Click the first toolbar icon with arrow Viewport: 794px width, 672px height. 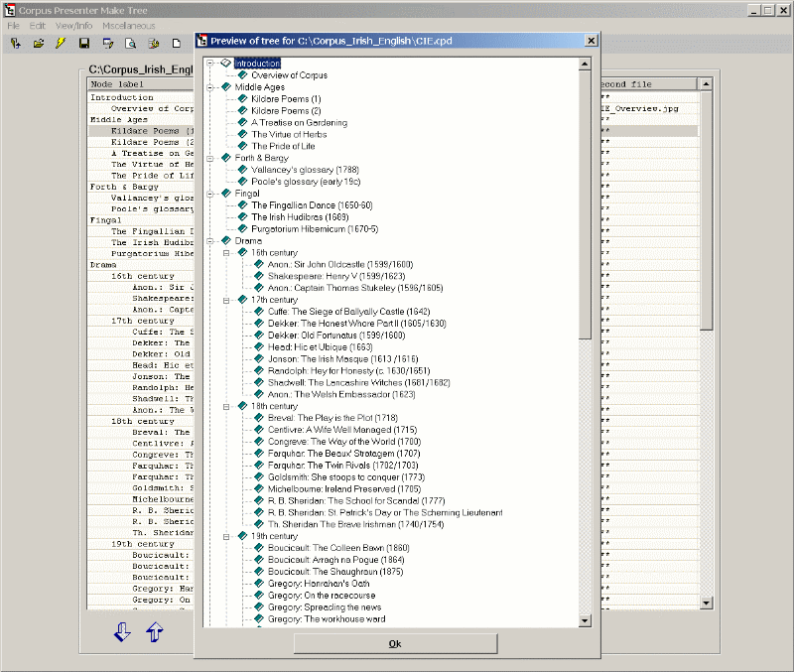[x=16, y=44]
